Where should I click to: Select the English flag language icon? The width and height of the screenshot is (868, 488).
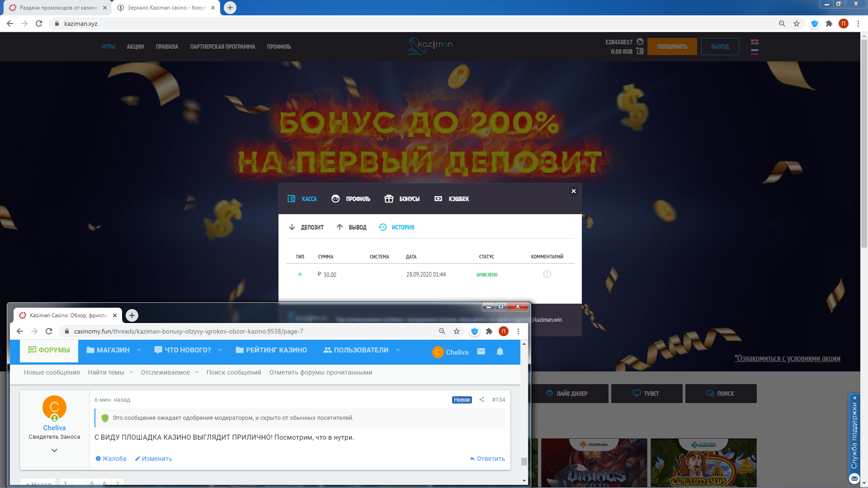[x=755, y=42]
